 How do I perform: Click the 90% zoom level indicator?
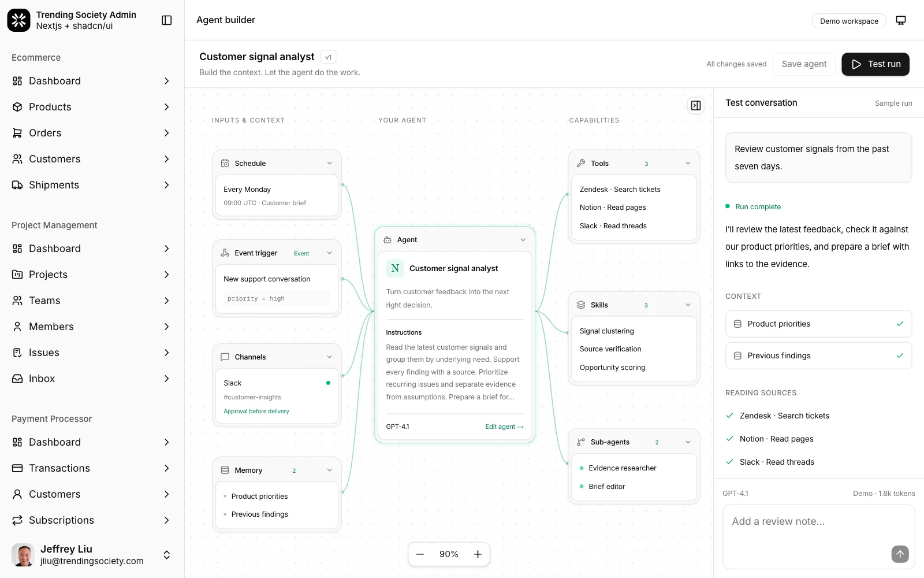[449, 554]
